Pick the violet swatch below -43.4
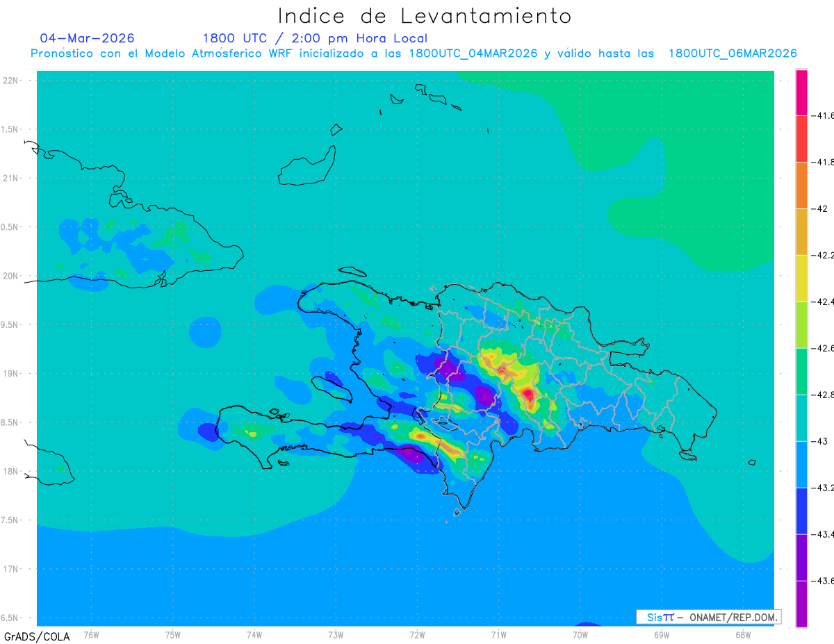This screenshot has height=644, width=834. point(801,558)
